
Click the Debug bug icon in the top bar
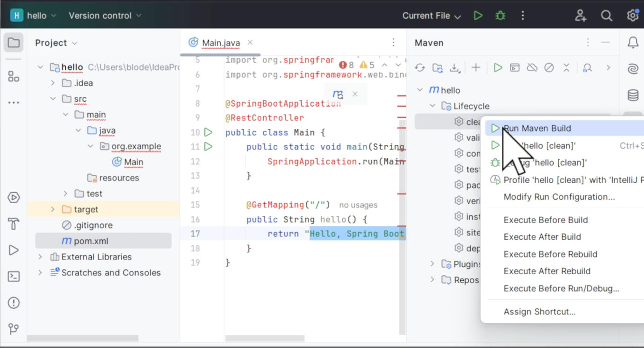pyautogui.click(x=501, y=16)
